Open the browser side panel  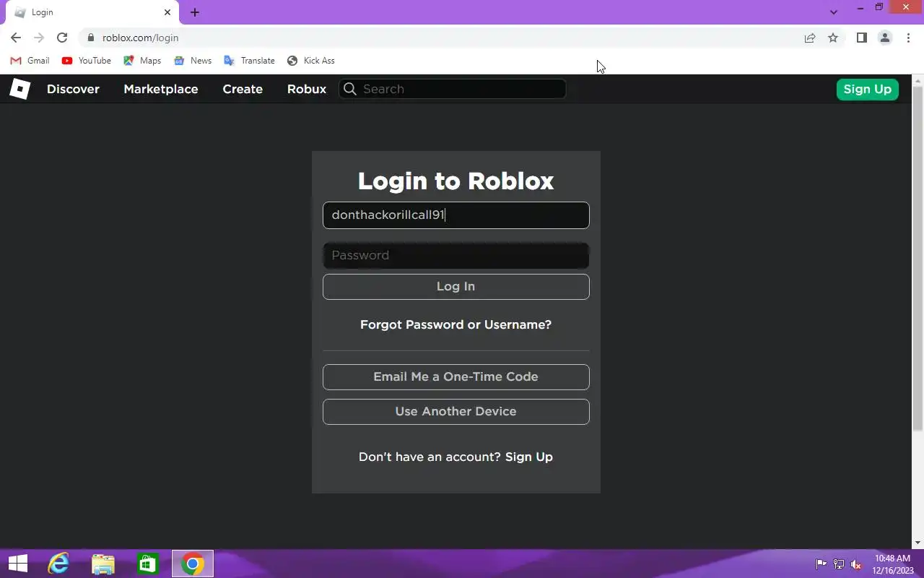click(861, 38)
